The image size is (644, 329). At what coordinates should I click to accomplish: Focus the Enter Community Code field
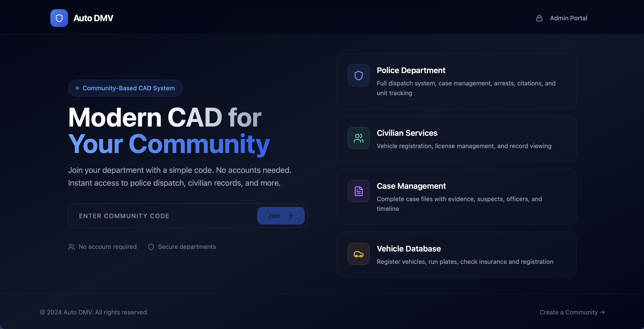pos(163,216)
